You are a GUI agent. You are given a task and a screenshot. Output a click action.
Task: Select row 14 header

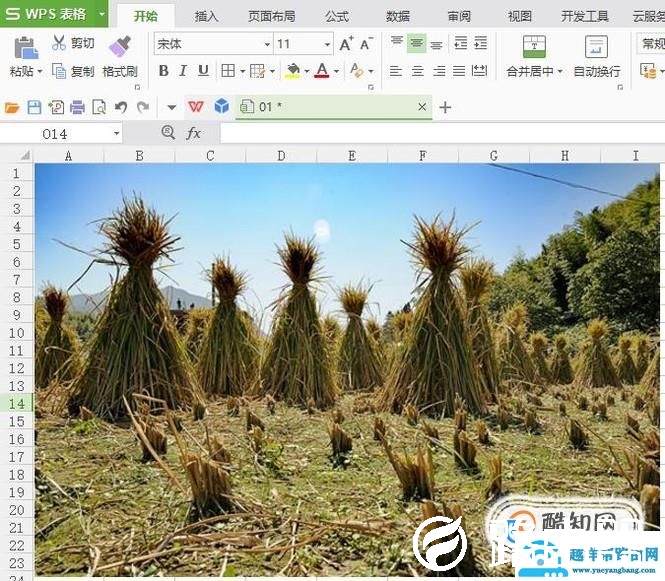[x=17, y=404]
